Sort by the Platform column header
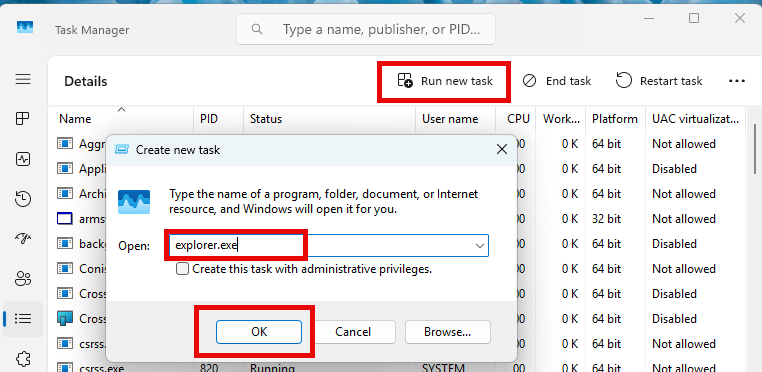 click(615, 119)
